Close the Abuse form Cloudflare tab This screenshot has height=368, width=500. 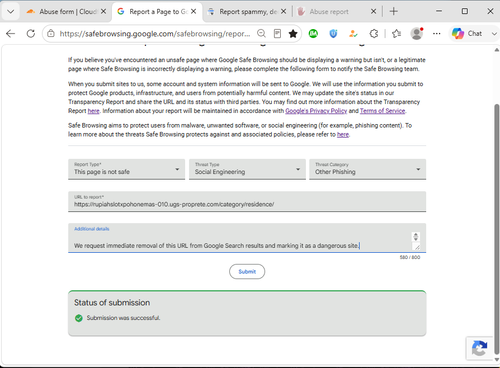(104, 12)
